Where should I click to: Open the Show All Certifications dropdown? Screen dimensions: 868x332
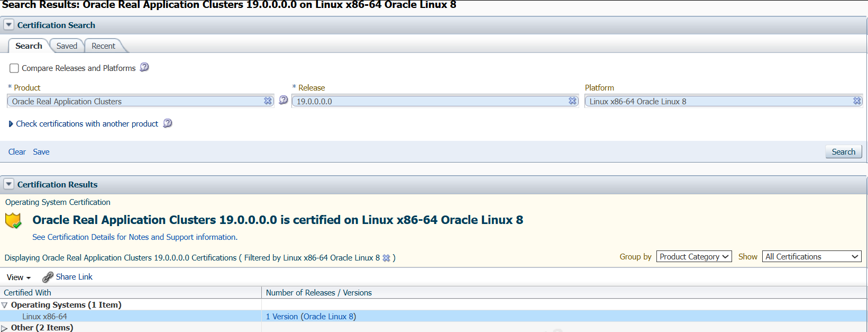pos(811,257)
